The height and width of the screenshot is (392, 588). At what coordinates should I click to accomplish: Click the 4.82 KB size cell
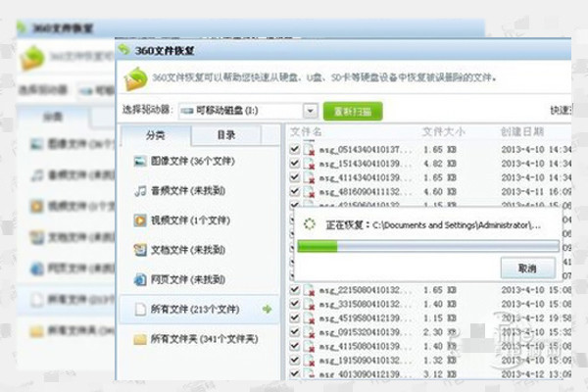tap(440, 164)
